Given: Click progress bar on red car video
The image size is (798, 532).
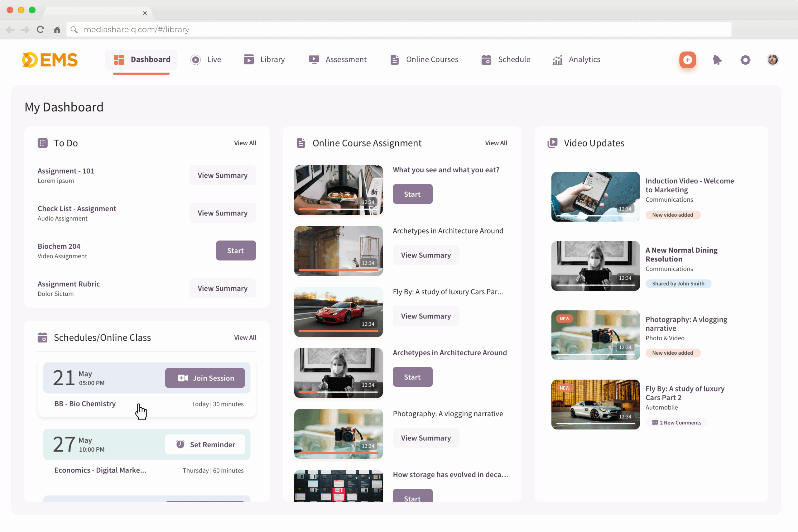Looking at the screenshot, I should [x=338, y=331].
